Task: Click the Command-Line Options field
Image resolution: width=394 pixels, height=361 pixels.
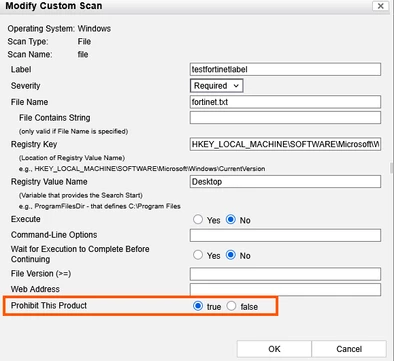Action: (x=285, y=235)
